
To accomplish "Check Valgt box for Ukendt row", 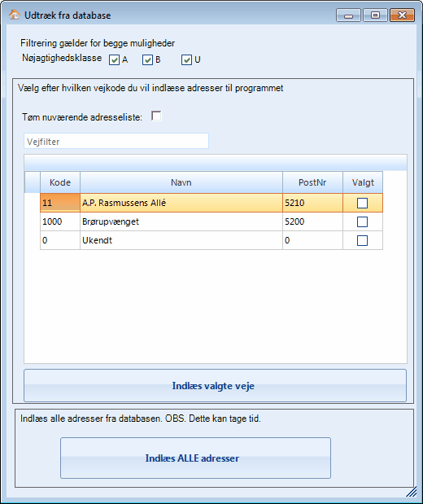I will (362, 240).
